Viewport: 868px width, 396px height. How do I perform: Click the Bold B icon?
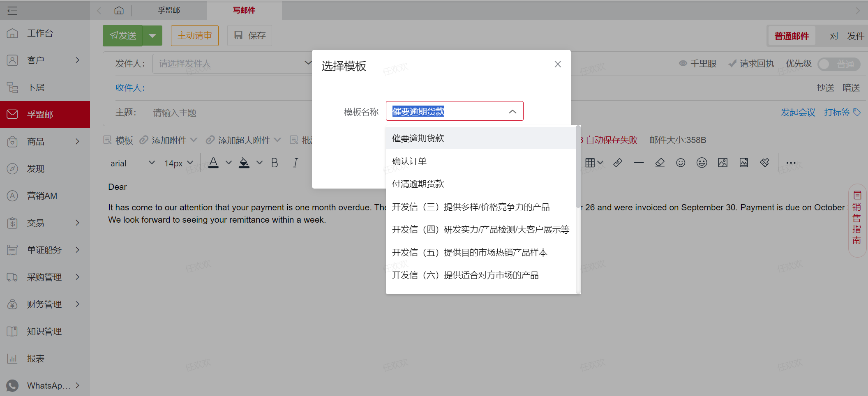[x=275, y=163]
